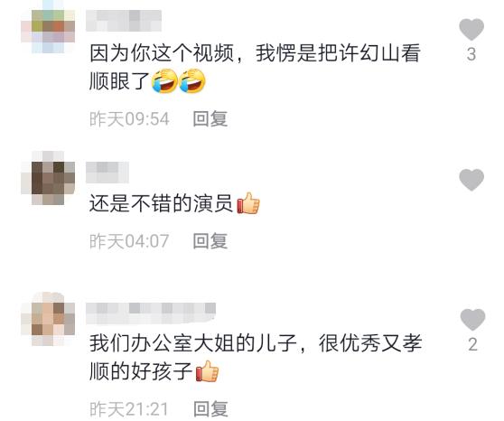504x421 pixels.
Task: Open third commenter's blurred username
Action: click(151, 313)
